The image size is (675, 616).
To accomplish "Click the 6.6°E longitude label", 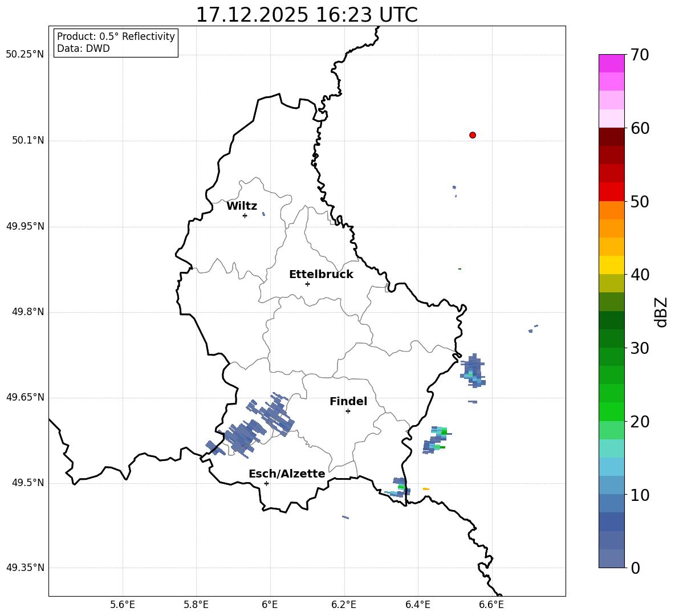I will [491, 605].
